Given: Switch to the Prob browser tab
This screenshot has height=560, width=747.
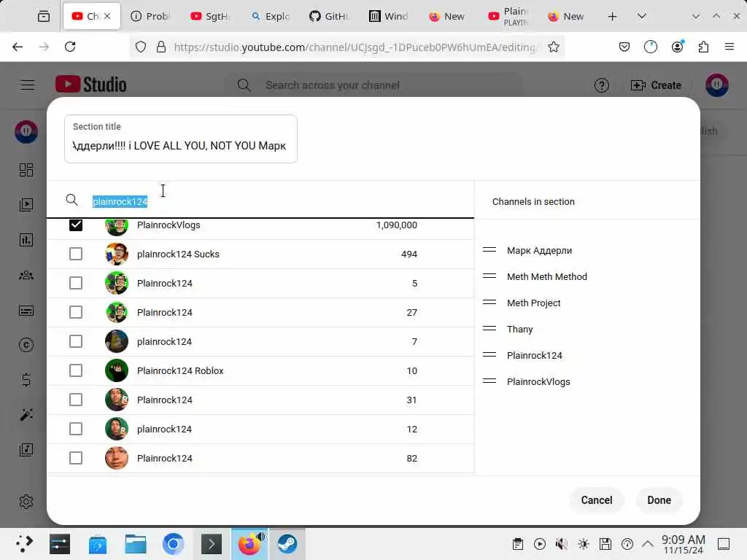Looking at the screenshot, I should pyautogui.click(x=150, y=16).
